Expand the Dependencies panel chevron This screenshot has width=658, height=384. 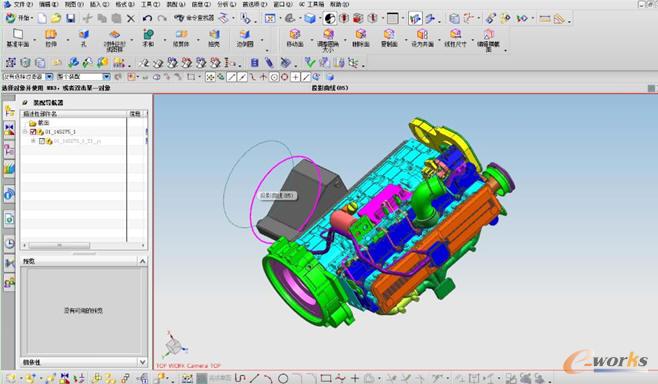(x=143, y=362)
